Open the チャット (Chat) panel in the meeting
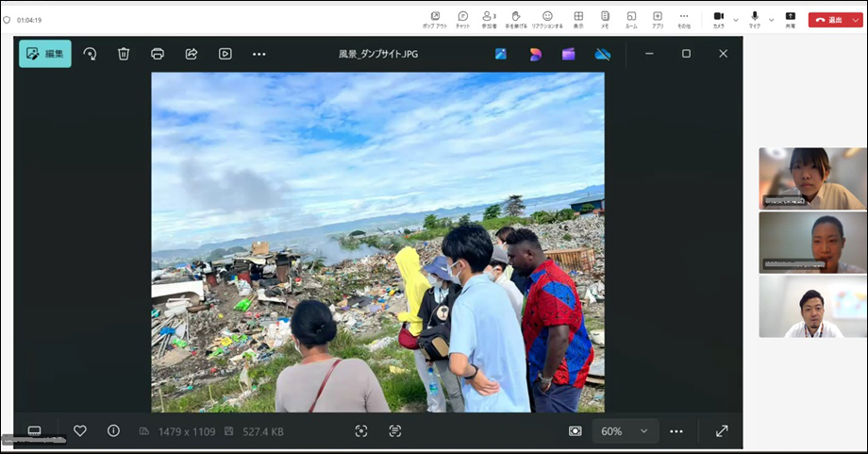The width and height of the screenshot is (868, 454). 462,19
